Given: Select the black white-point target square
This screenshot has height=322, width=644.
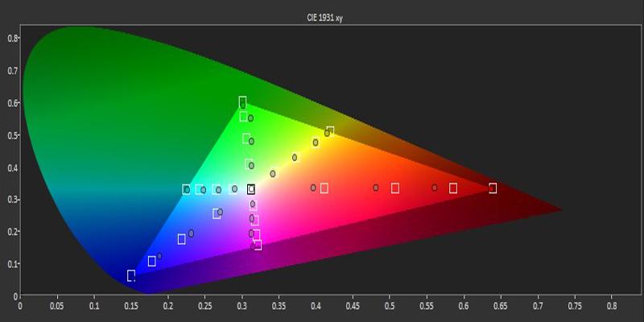Looking at the screenshot, I should [251, 189].
